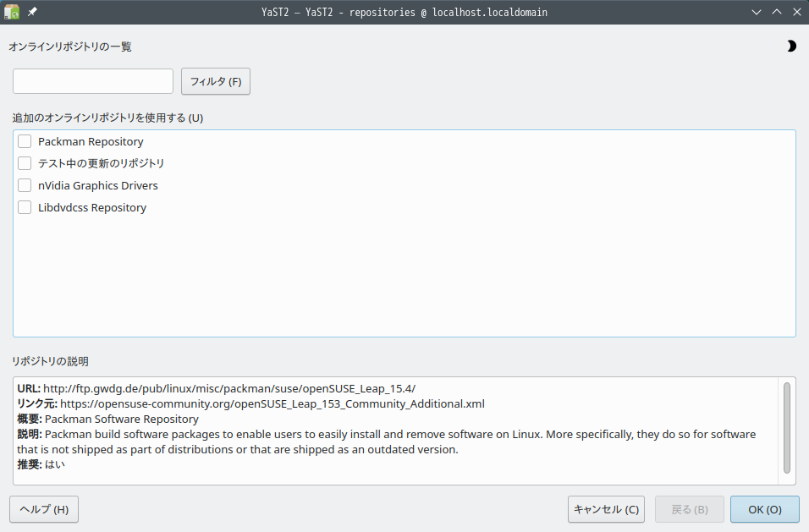Image resolution: width=809 pixels, height=532 pixels.
Task: Maximize window with the up chevron icon
Action: click(777, 12)
